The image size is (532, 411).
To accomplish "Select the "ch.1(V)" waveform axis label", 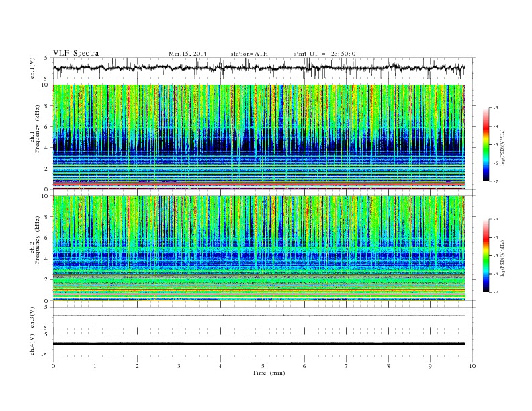I will click(32, 68).
